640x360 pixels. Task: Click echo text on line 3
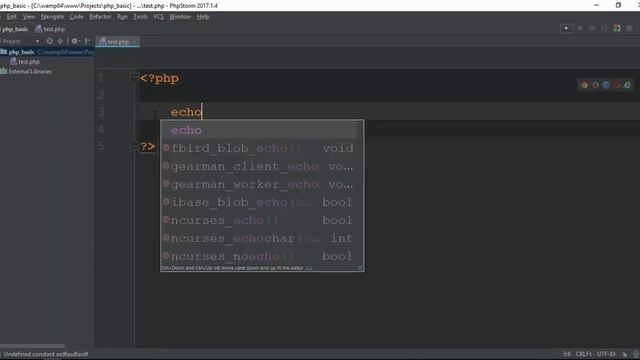186,112
